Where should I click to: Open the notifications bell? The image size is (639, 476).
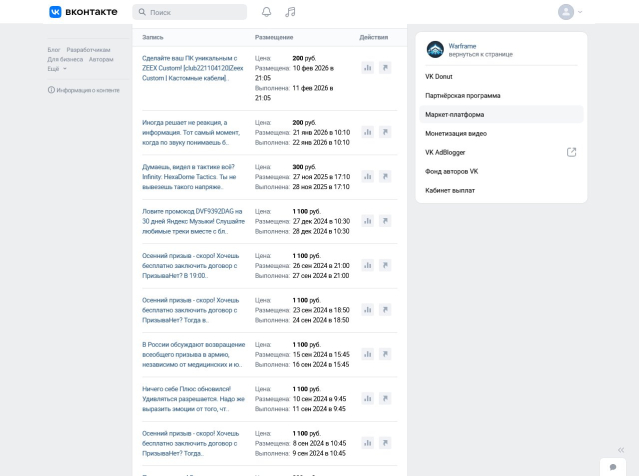266,12
